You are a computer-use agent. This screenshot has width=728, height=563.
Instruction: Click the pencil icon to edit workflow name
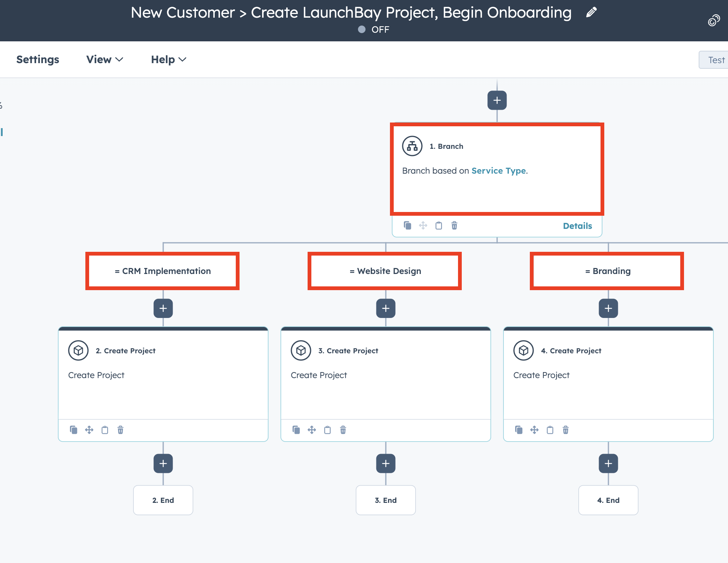tap(591, 12)
